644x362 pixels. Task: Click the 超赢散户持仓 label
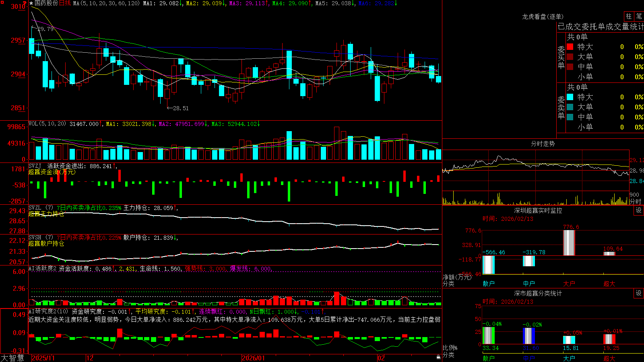click(46, 244)
